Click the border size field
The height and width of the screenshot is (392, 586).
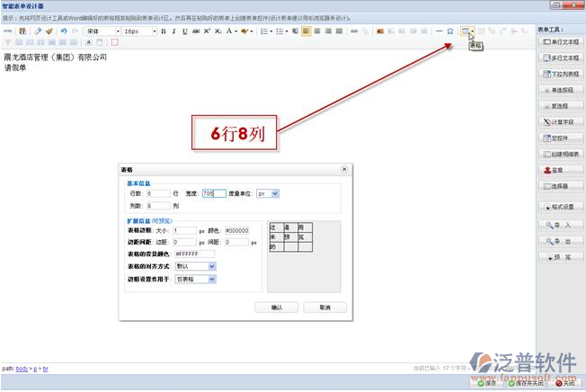click(184, 231)
